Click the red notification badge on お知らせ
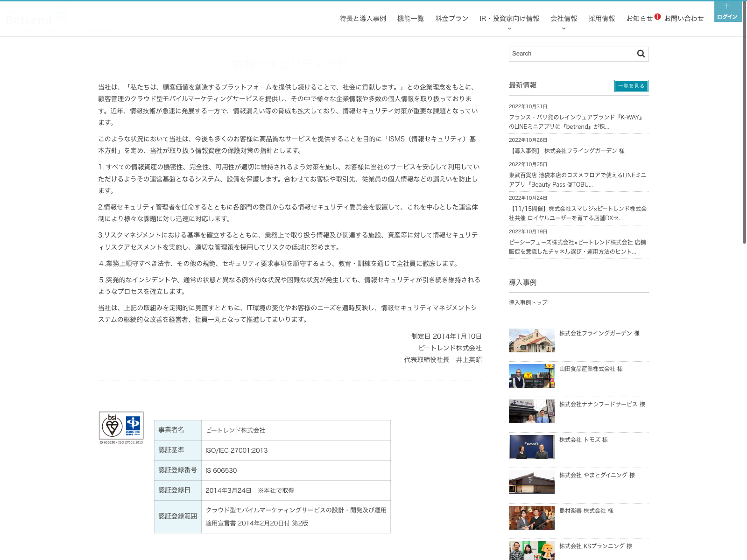 pyautogui.click(x=657, y=17)
